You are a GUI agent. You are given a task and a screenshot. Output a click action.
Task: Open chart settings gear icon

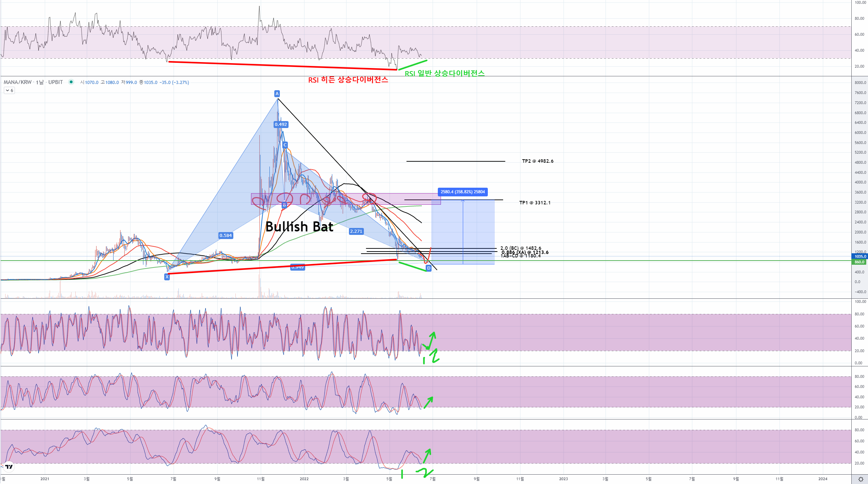(x=861, y=479)
